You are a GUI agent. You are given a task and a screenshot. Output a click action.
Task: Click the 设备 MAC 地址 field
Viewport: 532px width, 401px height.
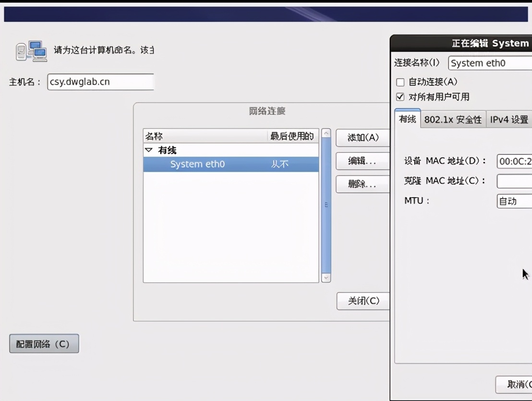(514, 161)
